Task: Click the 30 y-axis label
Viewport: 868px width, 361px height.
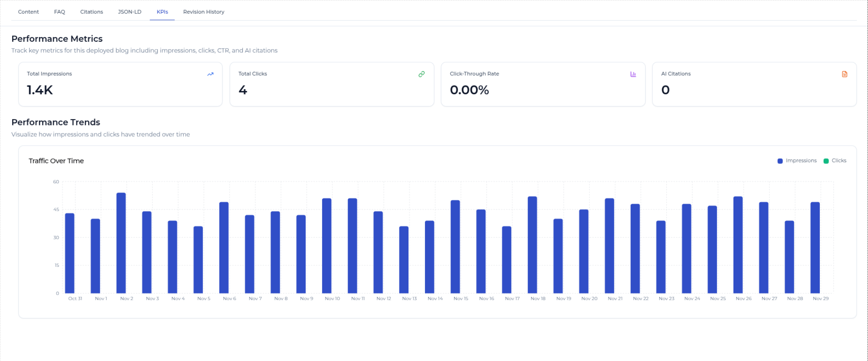Action: tap(56, 238)
